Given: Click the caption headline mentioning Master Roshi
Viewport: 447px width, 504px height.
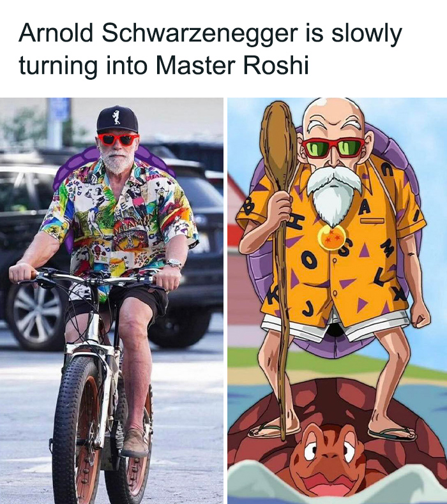Looking at the screenshot, I should 211,49.
